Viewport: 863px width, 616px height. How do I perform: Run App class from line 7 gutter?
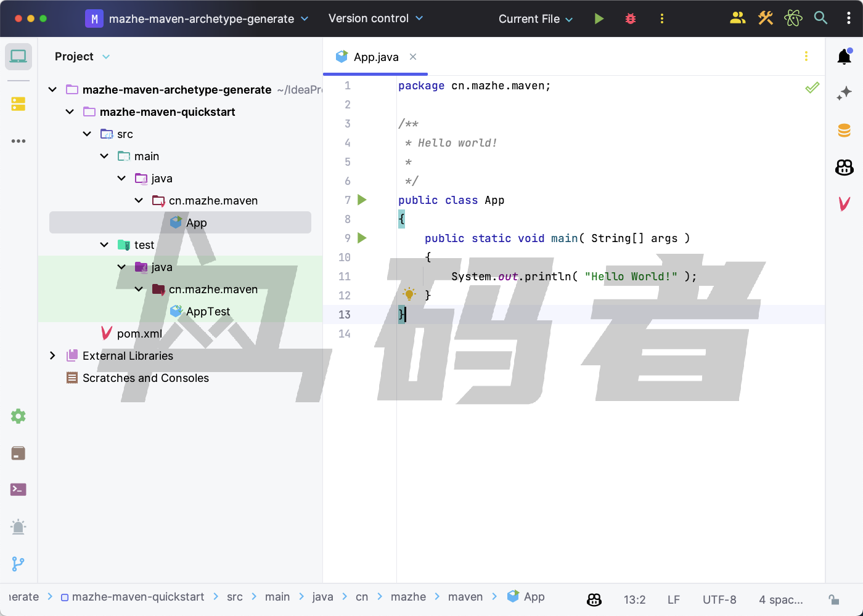362,200
